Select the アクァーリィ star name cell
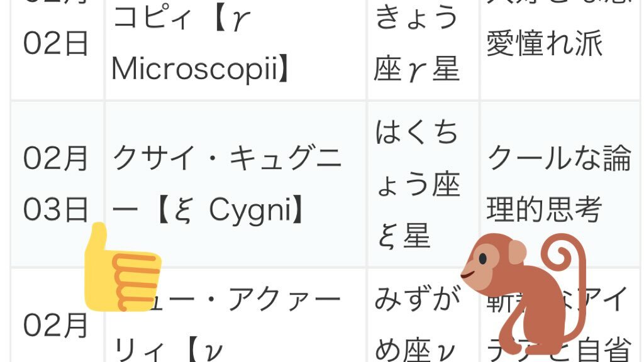This screenshot has height=362, width=644. pos(235,315)
